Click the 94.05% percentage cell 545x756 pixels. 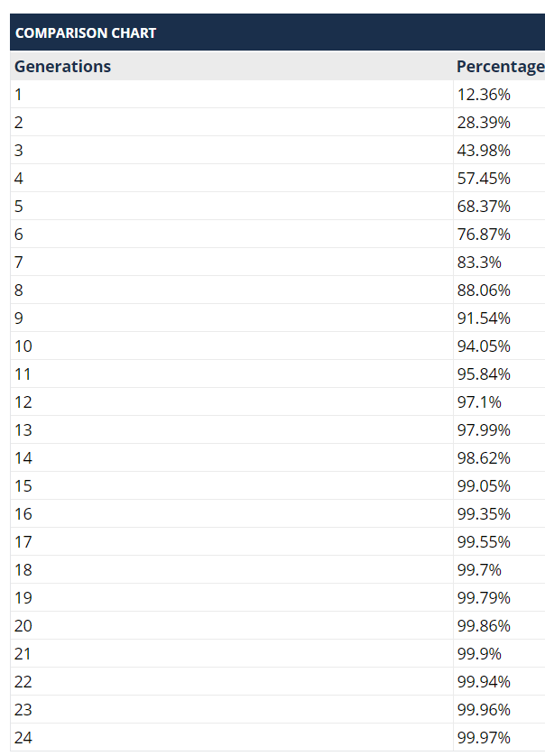(484, 346)
